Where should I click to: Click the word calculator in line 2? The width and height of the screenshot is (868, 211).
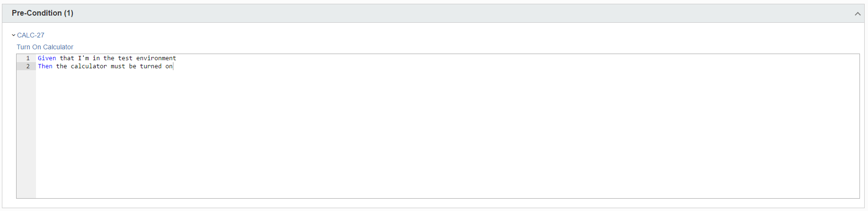[x=89, y=66]
